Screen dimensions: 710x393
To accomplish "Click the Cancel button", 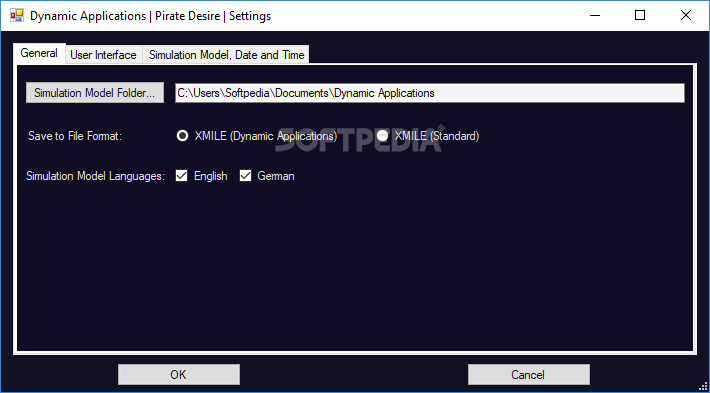I will tap(528, 374).
